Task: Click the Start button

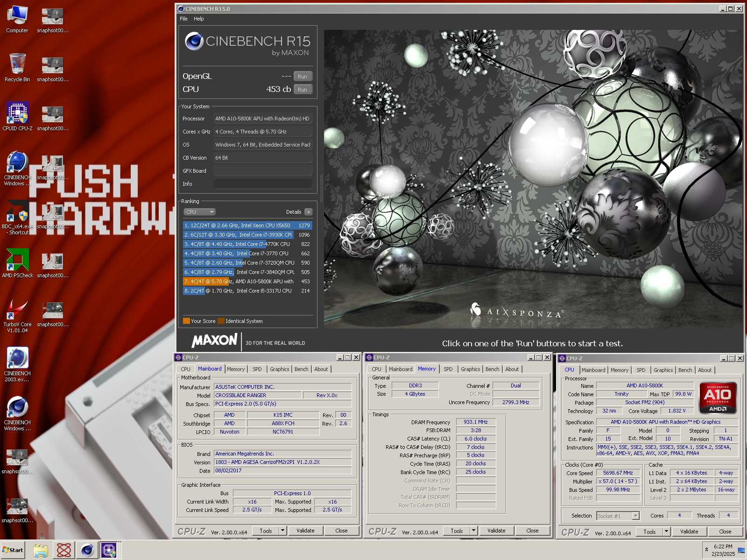Action: click(13, 550)
